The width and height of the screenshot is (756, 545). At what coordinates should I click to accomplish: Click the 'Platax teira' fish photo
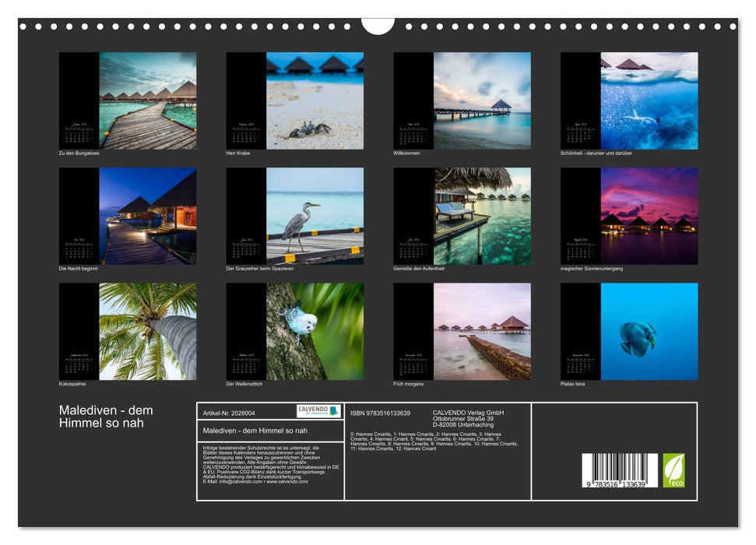649,331
